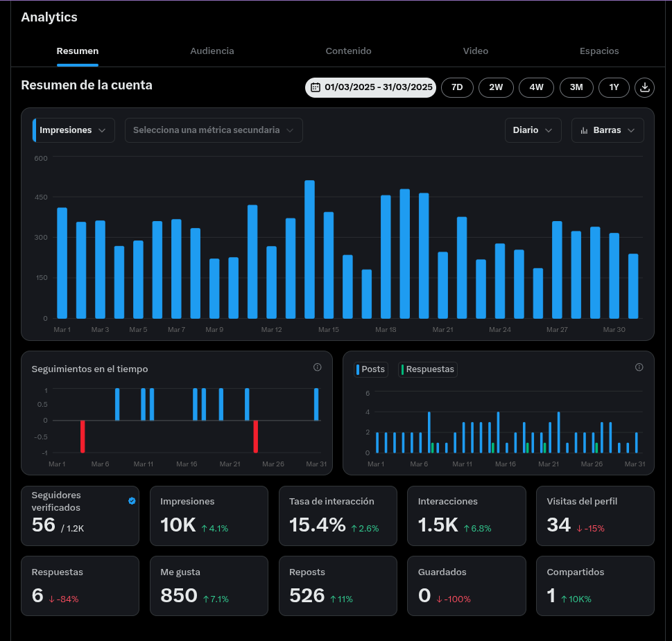Screen dimensions: 672x641
Task: Toggle the Respuestas series legend
Action: (428, 369)
